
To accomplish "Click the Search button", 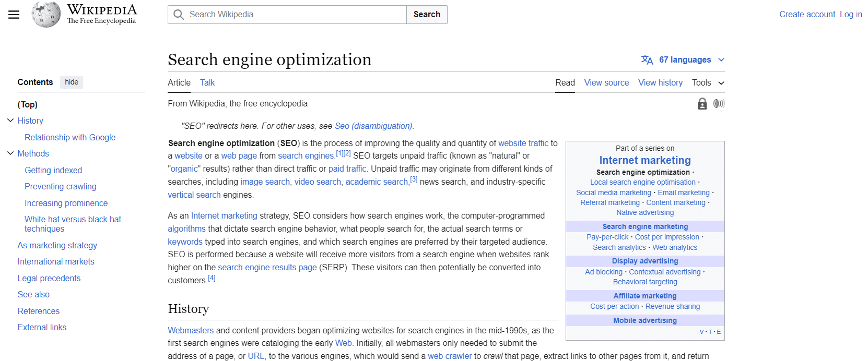I will pos(427,15).
